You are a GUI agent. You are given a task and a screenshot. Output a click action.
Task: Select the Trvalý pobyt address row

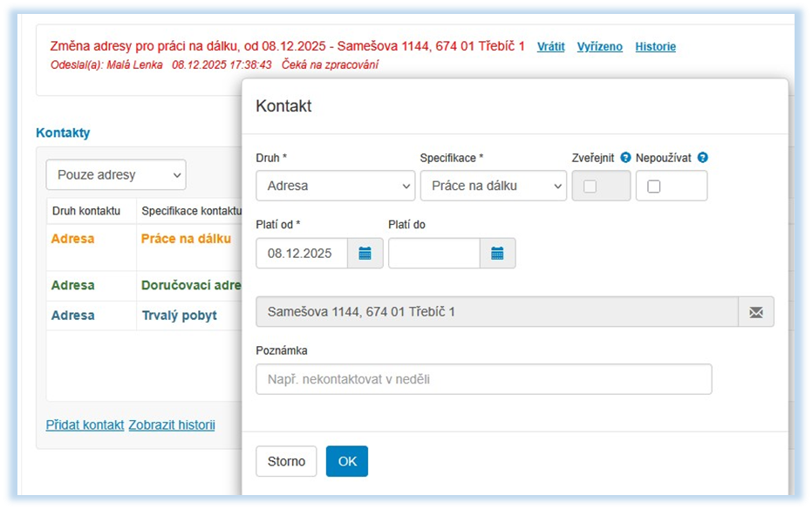click(179, 316)
